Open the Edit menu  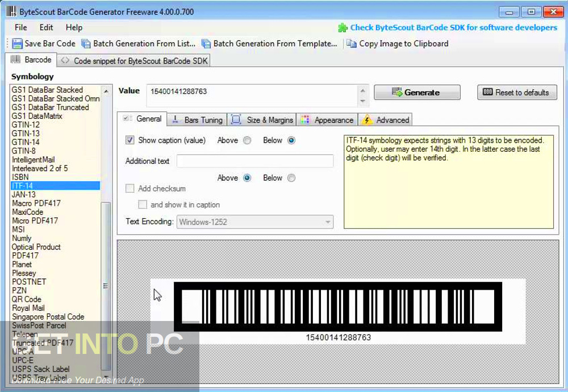pos(45,27)
